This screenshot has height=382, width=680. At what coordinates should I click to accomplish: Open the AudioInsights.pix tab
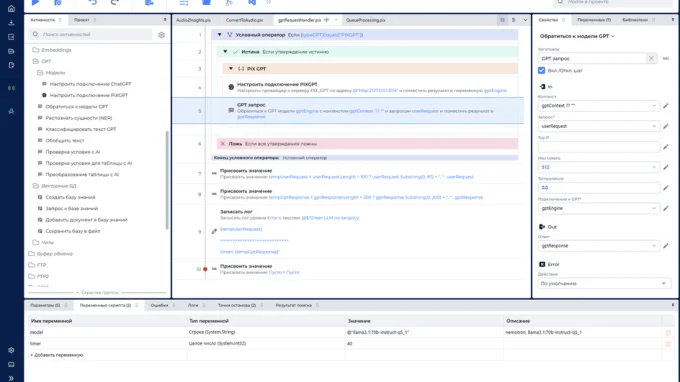pos(193,20)
